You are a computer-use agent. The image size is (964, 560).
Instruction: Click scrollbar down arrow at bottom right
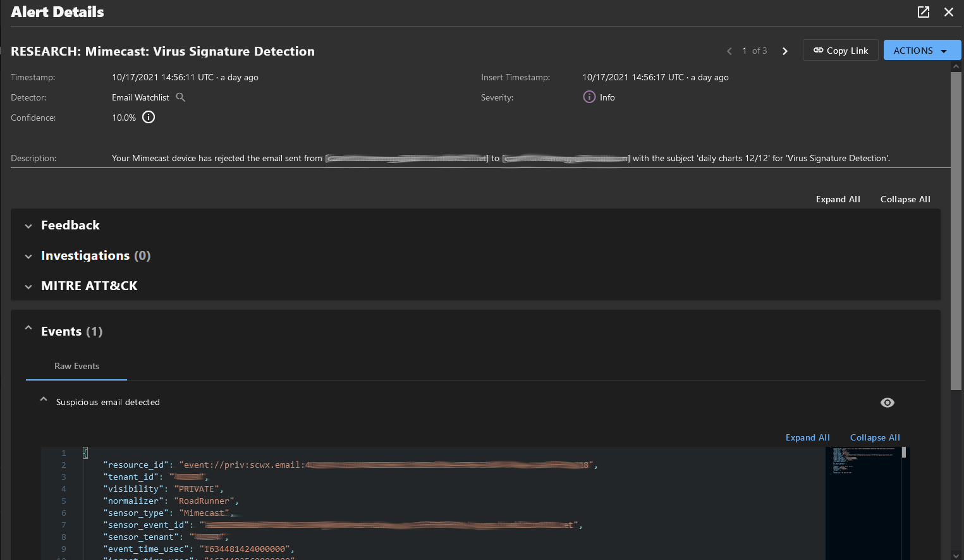956,556
